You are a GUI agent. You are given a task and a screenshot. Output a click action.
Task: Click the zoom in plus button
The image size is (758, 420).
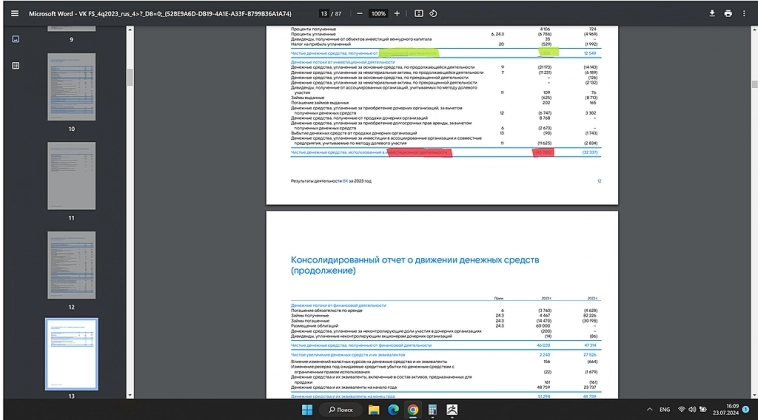tap(398, 14)
